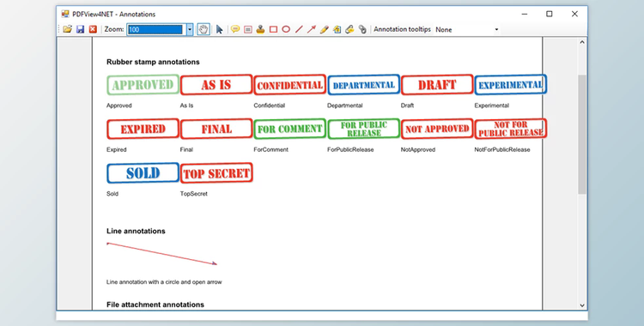Click the red line annotation with arrow
This screenshot has height=326, width=644.
(161, 254)
